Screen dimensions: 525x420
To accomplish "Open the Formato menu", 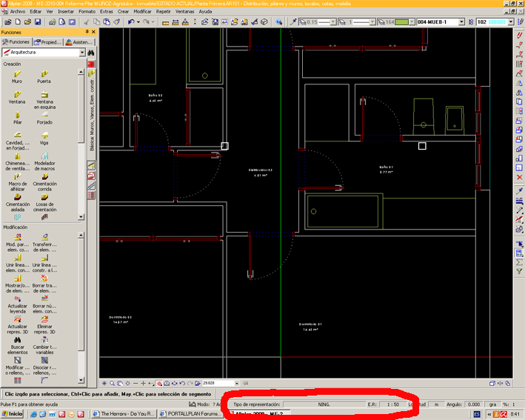I will [x=87, y=11].
